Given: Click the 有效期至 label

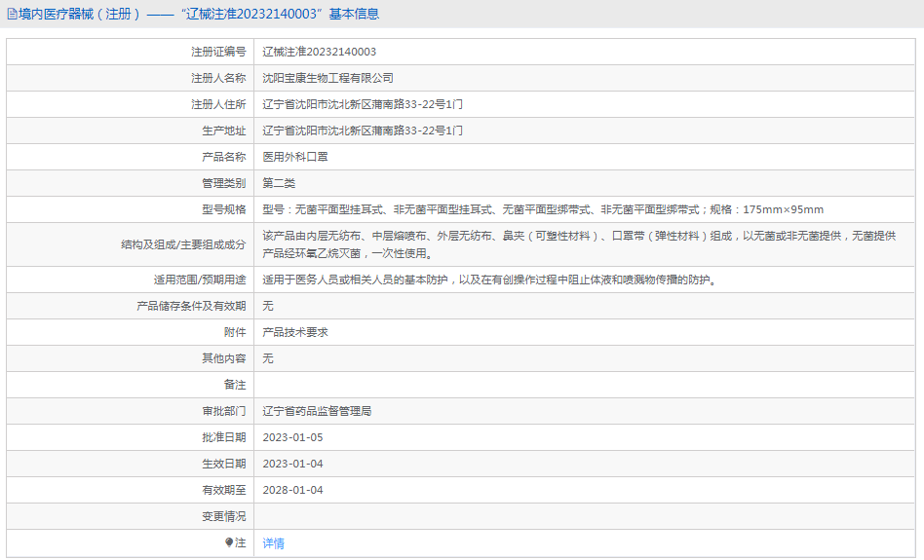Looking at the screenshot, I should [x=223, y=490].
